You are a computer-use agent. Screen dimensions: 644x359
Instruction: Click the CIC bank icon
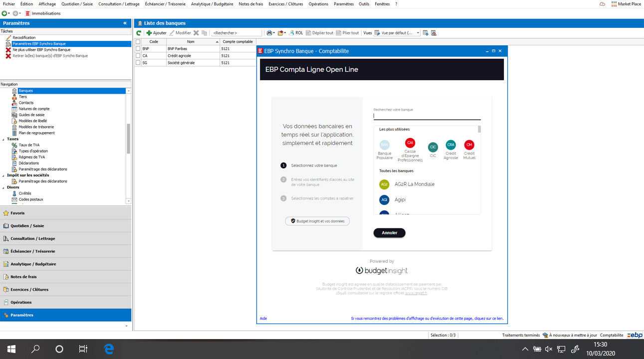point(433,147)
